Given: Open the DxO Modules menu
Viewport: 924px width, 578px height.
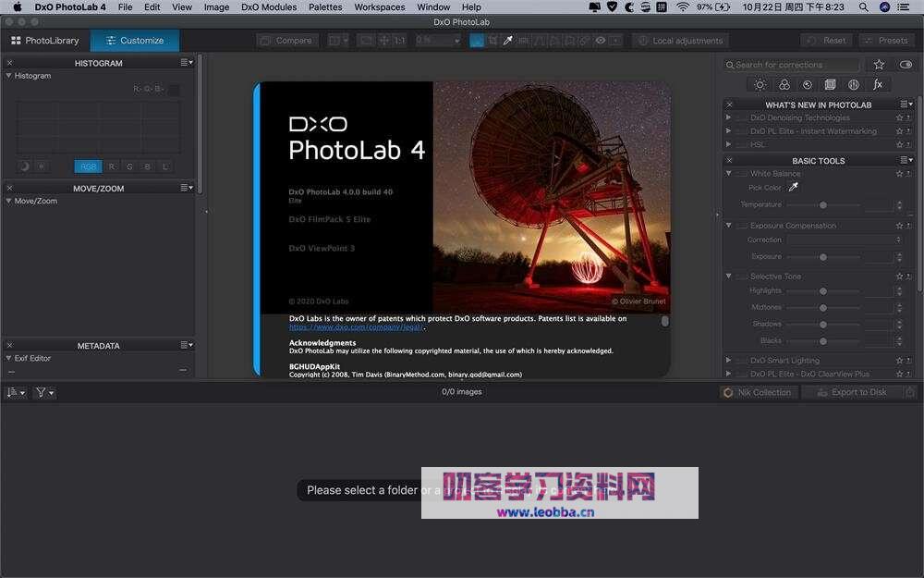Looking at the screenshot, I should [269, 6].
